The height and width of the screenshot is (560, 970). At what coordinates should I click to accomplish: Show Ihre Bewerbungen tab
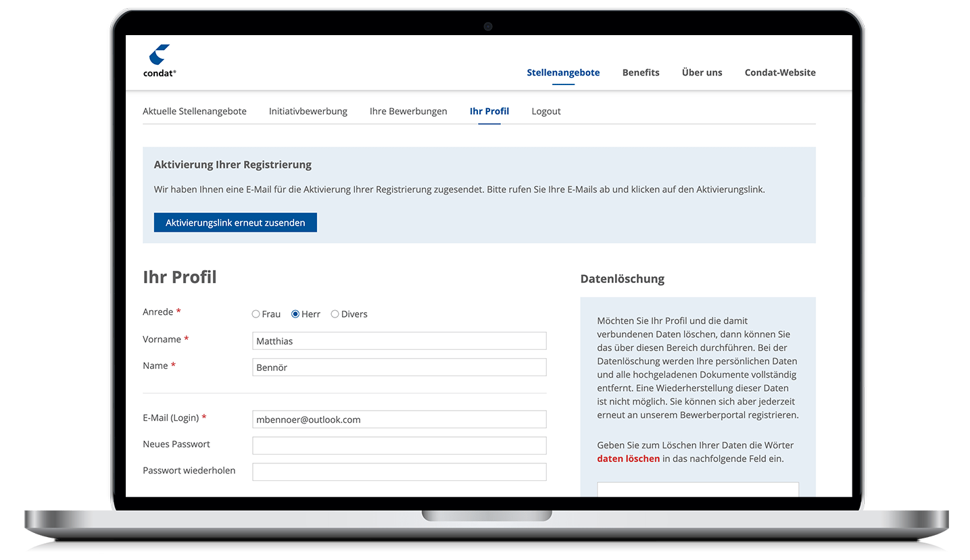pos(408,111)
